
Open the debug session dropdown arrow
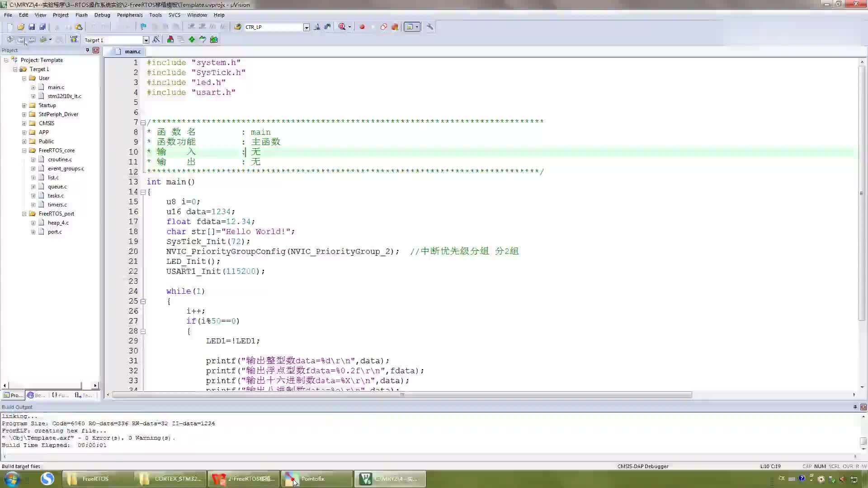click(349, 27)
